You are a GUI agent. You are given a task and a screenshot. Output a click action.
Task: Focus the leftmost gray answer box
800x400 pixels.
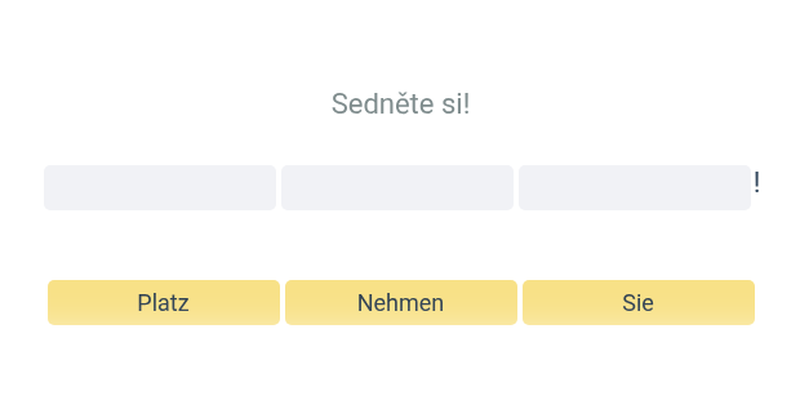pos(160,188)
